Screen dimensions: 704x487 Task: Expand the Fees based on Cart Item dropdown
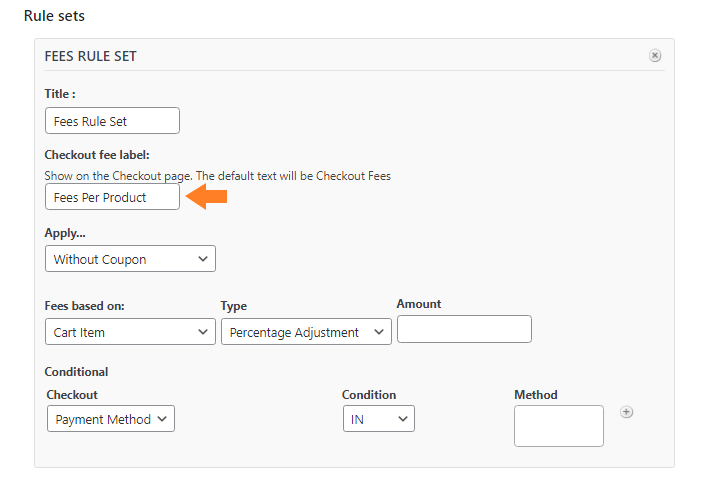130,332
